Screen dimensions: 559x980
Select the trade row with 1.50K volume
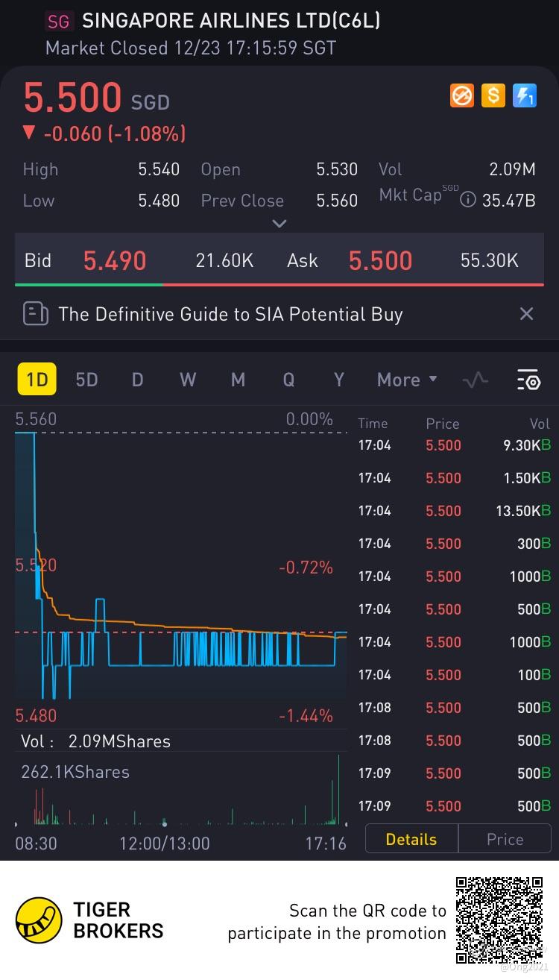coord(455,478)
